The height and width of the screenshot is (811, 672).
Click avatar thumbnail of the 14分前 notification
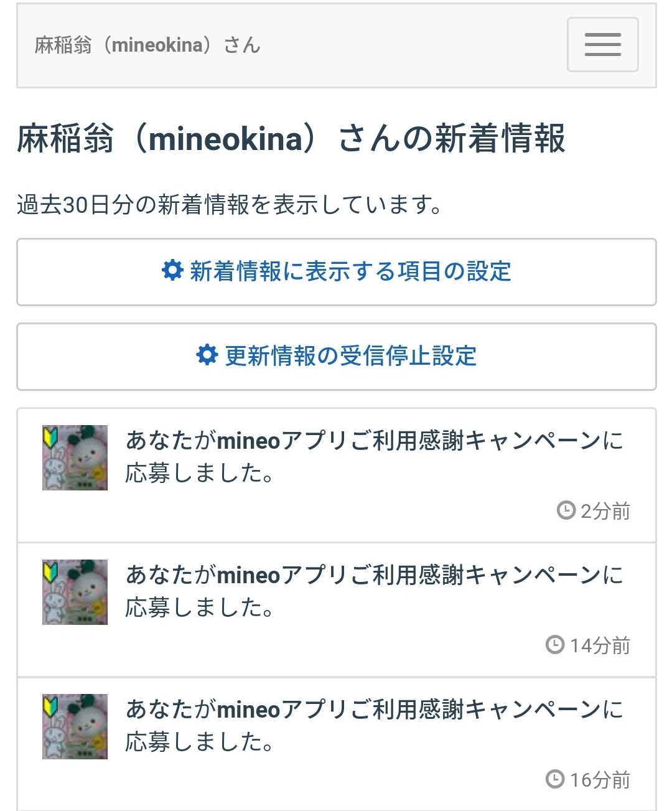coord(75,592)
